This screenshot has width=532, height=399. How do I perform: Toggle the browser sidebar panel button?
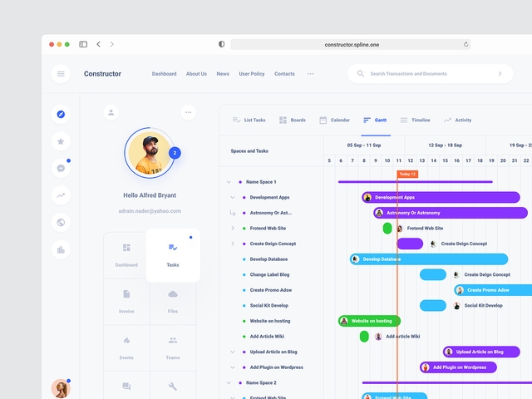[x=83, y=44]
